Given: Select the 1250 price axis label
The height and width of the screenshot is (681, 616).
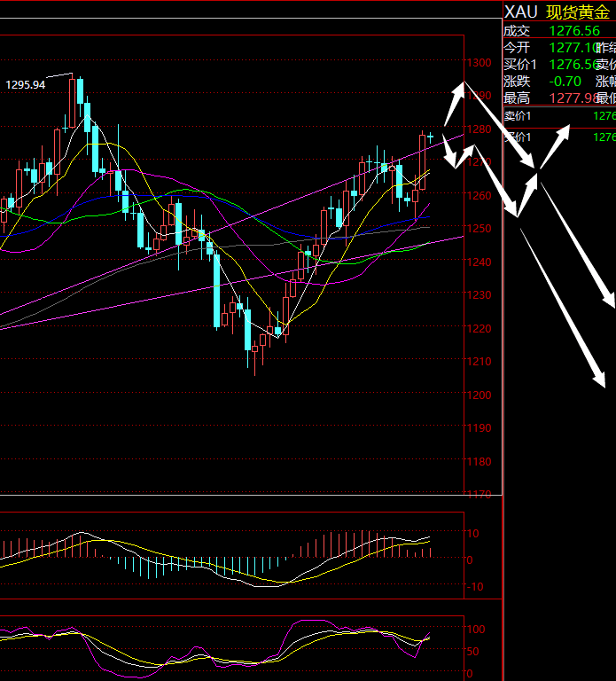Looking at the screenshot, I should pos(480,228).
